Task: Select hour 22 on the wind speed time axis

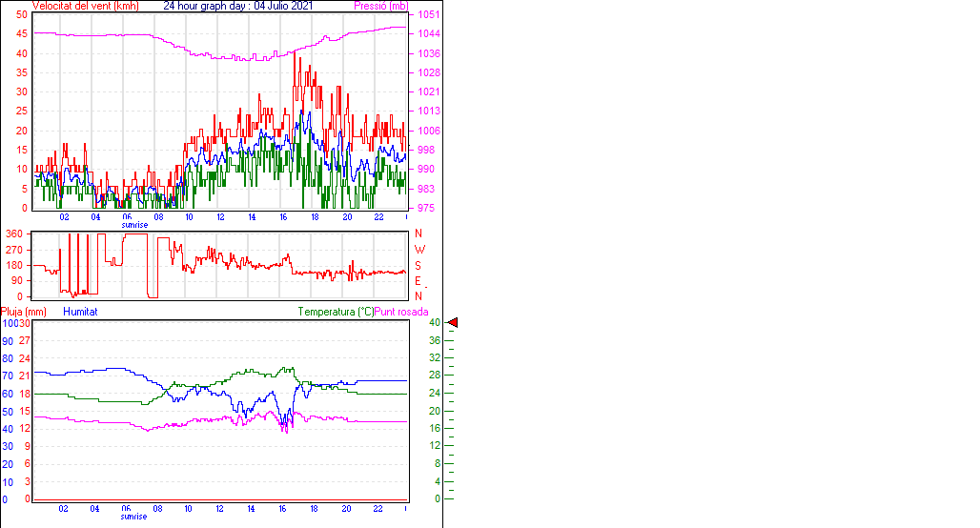Action: click(x=378, y=217)
